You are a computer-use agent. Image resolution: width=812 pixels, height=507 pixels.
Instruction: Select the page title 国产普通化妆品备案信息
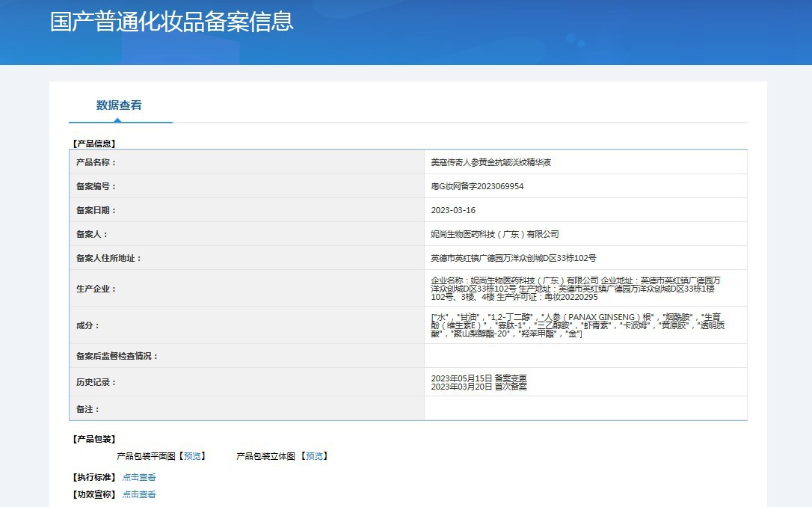tap(172, 22)
